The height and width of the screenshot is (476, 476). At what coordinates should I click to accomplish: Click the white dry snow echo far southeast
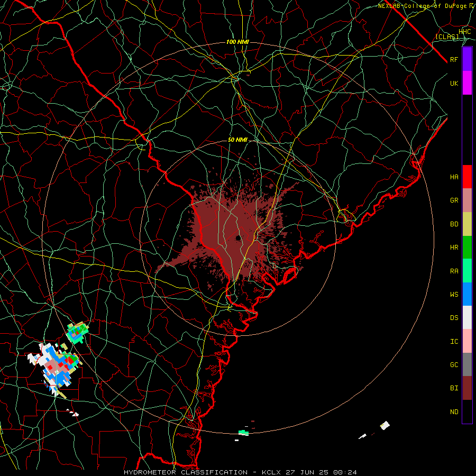385,425
